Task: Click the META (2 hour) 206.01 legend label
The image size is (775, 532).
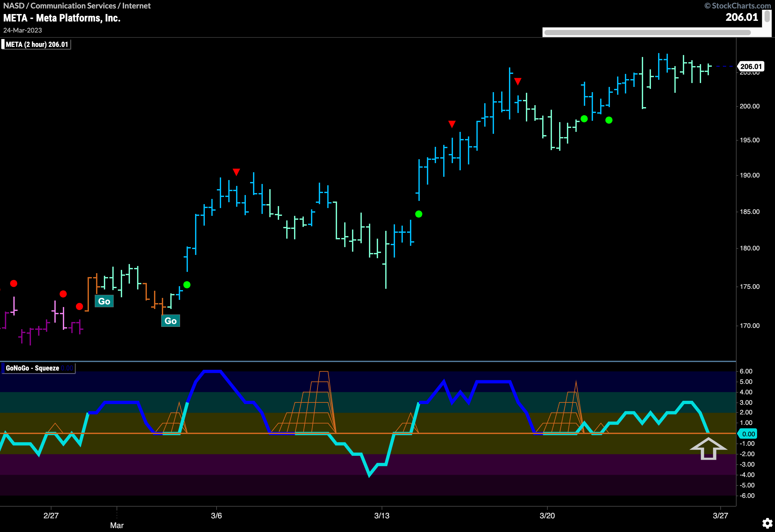Action: pyautogui.click(x=36, y=44)
